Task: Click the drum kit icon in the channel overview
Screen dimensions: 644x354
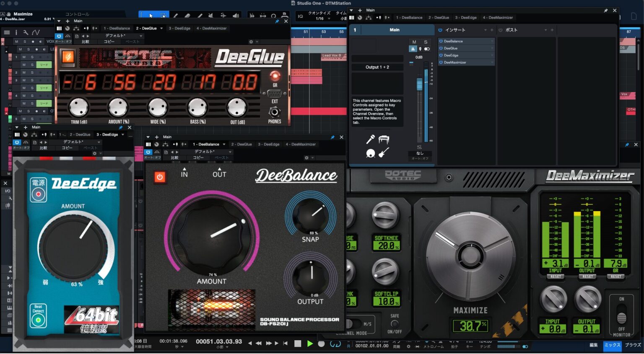Action: [371, 153]
